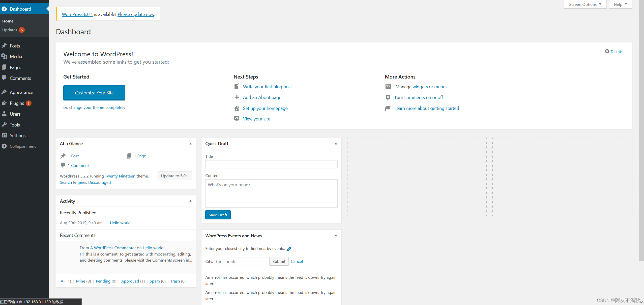The image size is (644, 305).
Task: Click the Comments bubble icon in sidebar
Action: tap(4, 78)
